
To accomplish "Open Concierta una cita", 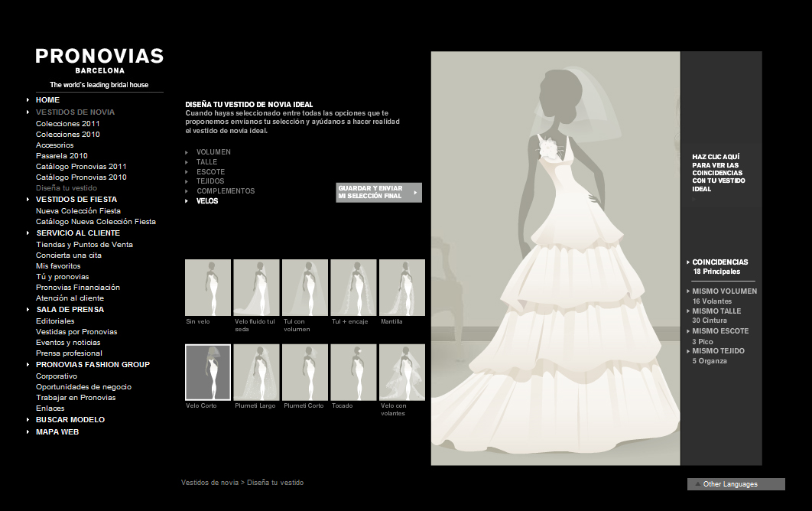I will (69, 255).
